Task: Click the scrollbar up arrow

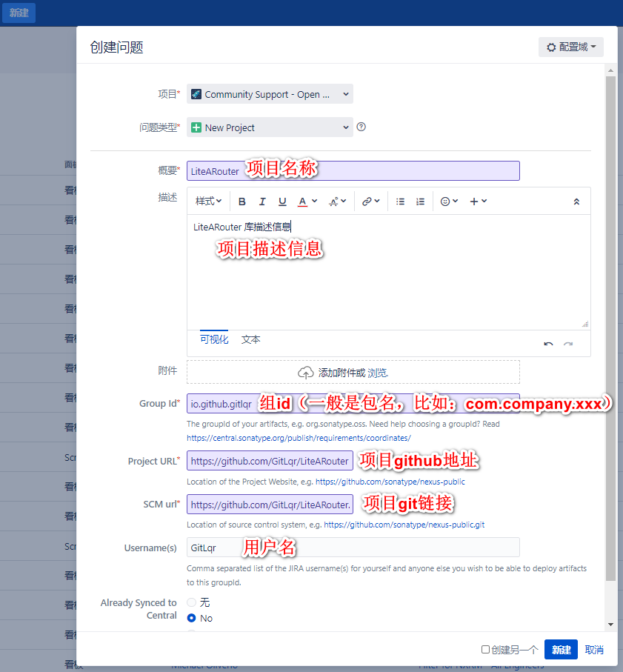Action: [x=610, y=70]
